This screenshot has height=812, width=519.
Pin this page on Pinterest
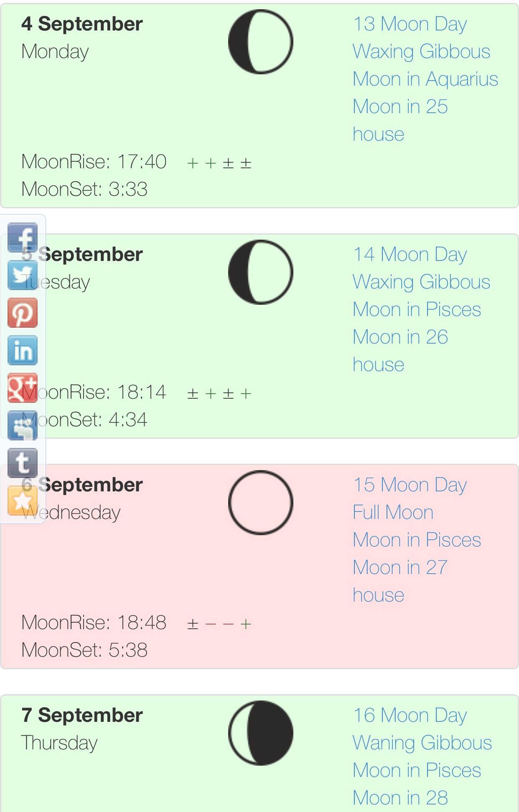coord(23,313)
